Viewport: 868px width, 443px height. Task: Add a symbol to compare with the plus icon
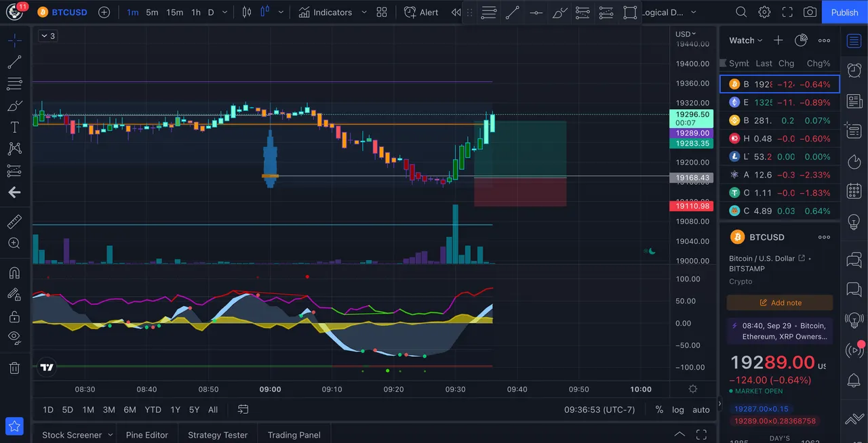coord(104,12)
